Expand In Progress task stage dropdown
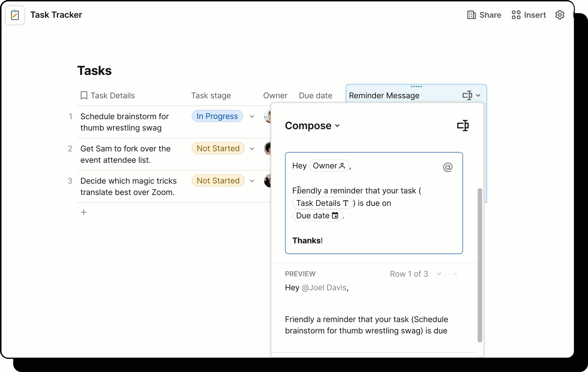The width and height of the screenshot is (588, 372). [x=252, y=116]
